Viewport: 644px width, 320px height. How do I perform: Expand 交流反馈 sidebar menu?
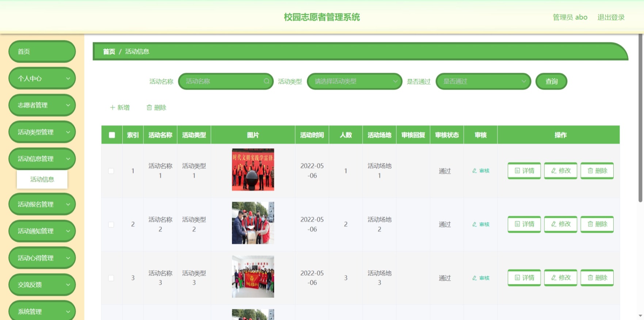click(42, 285)
